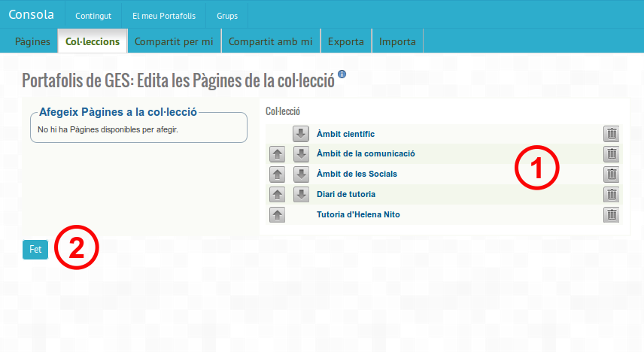The image size is (644, 352).
Task: Move Àmbit de les Socials up
Action: (277, 174)
